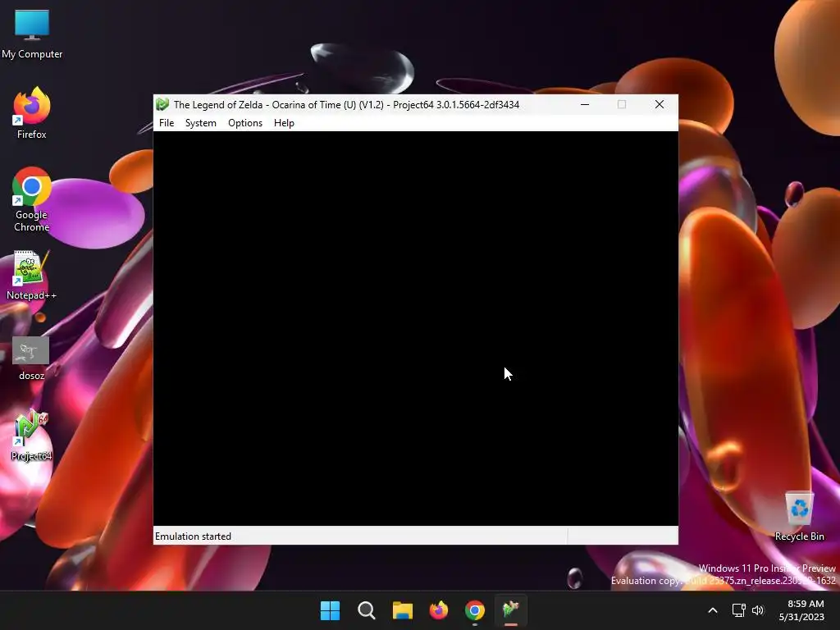Viewport: 840px width, 630px height.
Task: Launch Firefox from the taskbar
Action: (439, 610)
